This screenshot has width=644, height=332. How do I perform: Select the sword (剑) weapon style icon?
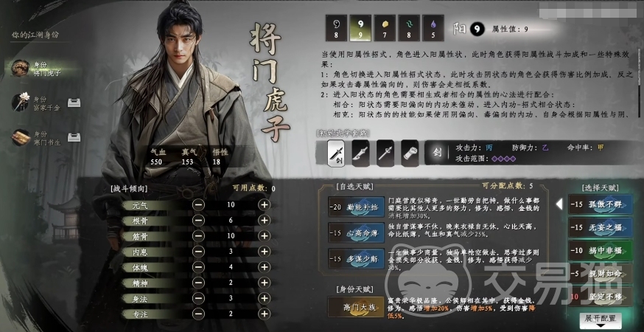point(335,153)
